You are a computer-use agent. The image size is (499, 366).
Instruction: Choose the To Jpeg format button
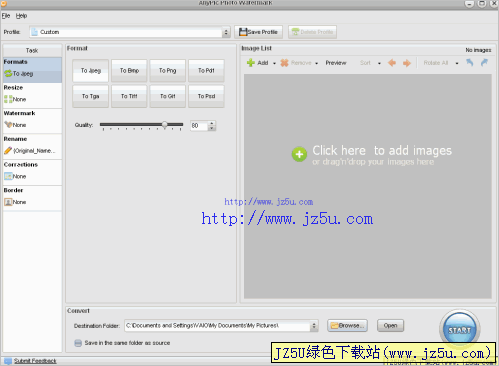[x=90, y=70]
